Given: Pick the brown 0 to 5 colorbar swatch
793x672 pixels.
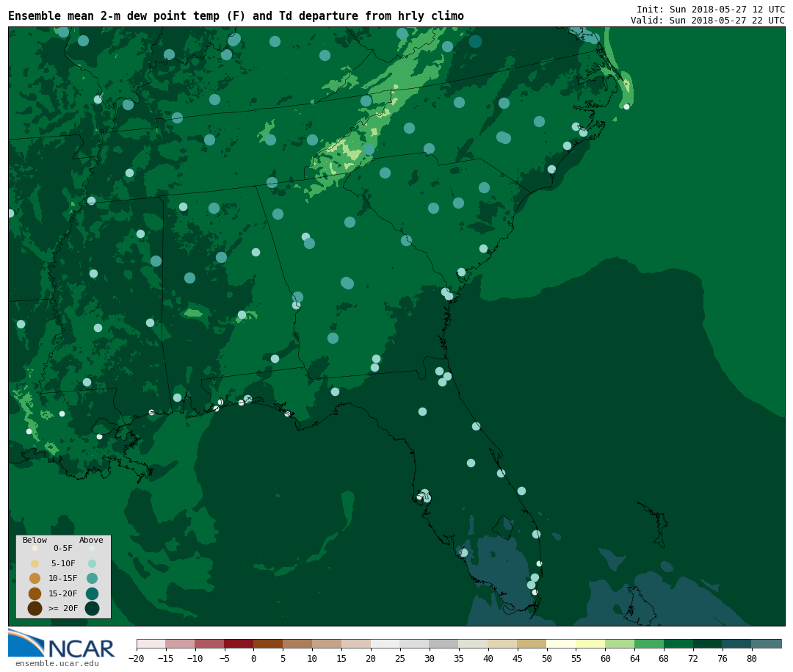Looking at the screenshot, I should click(269, 643).
